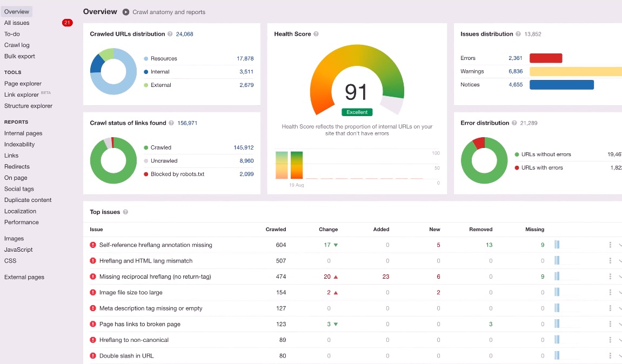Open the Page explorer tool
Viewport: 622px width, 364px height.
pos(23,84)
